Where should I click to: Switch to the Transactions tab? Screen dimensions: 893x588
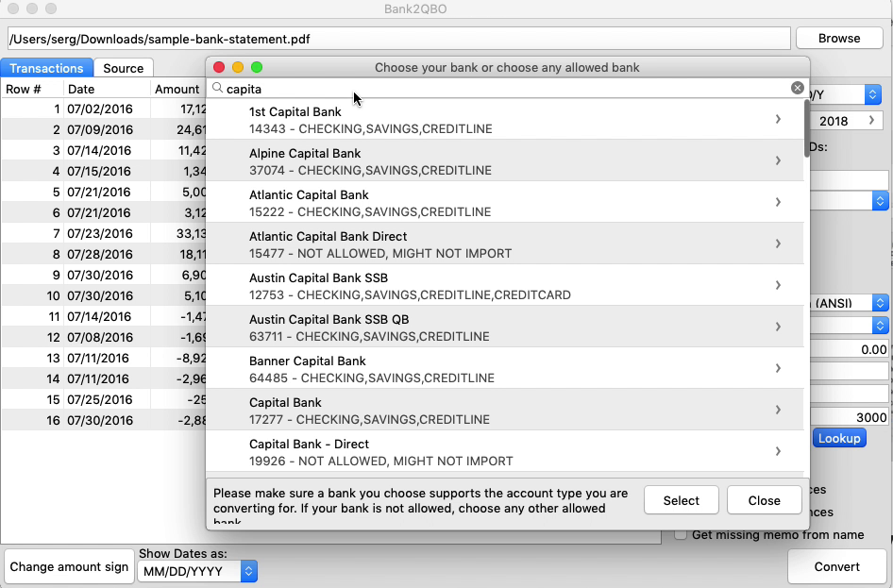[46, 68]
